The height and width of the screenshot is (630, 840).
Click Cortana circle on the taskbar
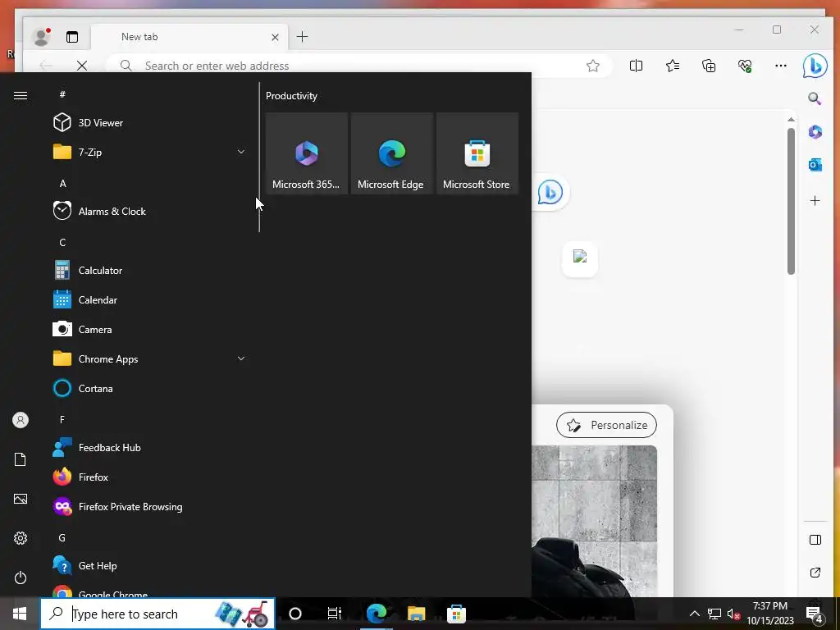tap(295, 614)
